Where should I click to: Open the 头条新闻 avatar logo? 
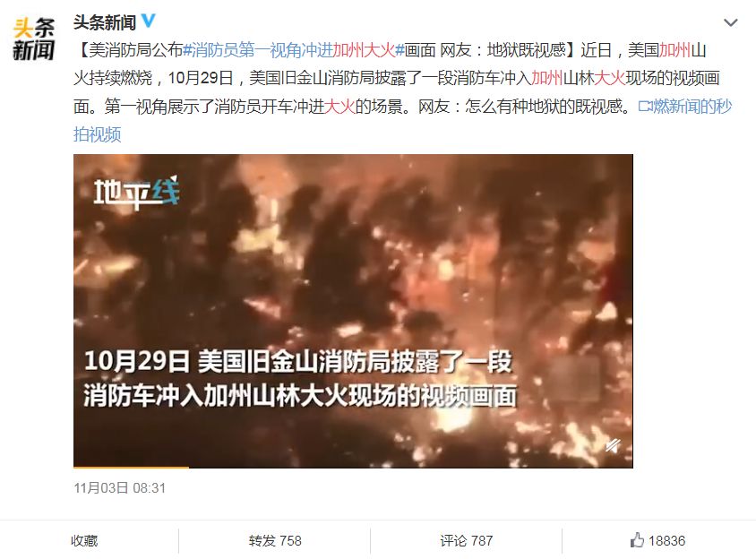point(33,39)
